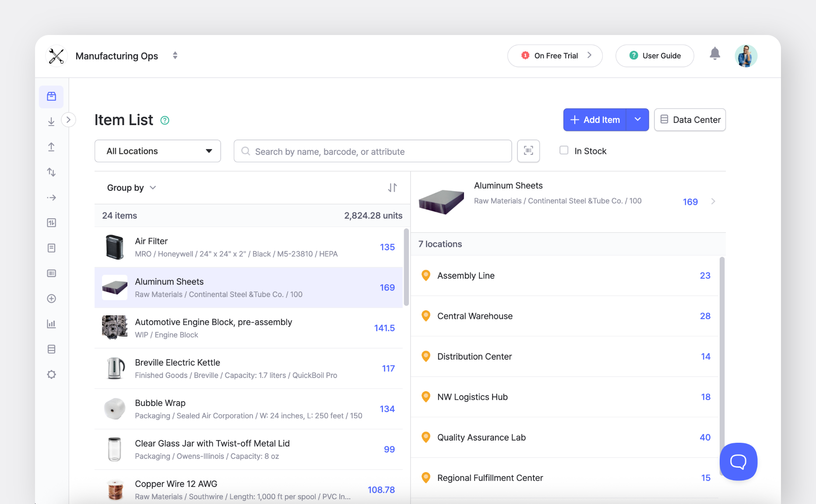Screen dimensions: 816x504
Task: Click the circled plus sidebar icon
Action: point(51,299)
